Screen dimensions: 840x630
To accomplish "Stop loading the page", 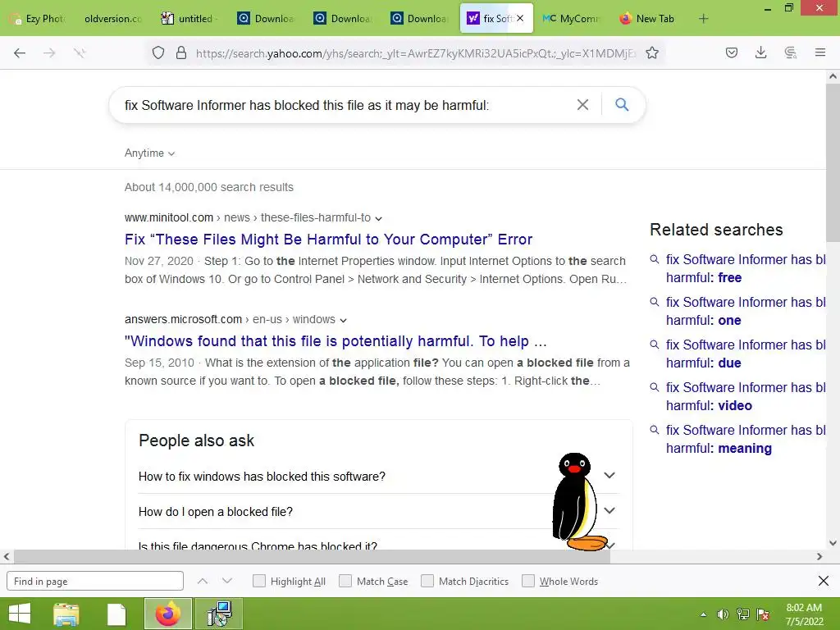I will 80,52.
